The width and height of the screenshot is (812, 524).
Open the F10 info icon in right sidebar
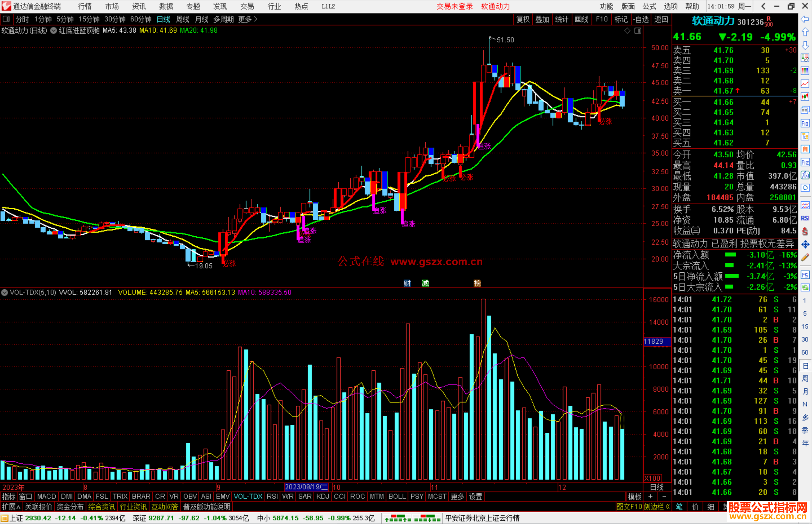(x=805, y=123)
